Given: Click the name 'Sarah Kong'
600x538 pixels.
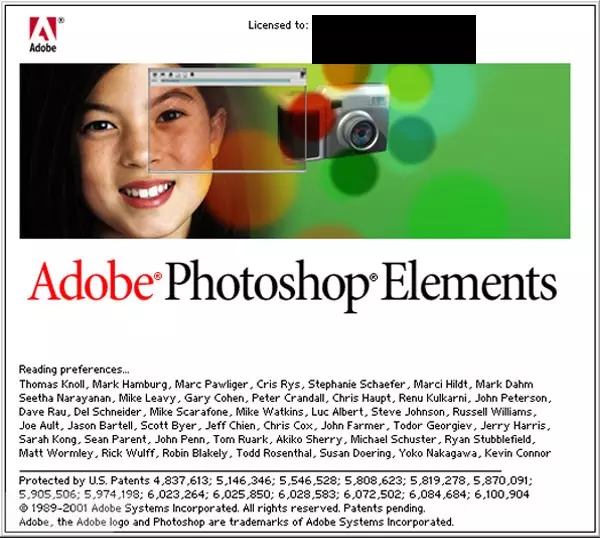Looking at the screenshot, I should tap(47, 439).
